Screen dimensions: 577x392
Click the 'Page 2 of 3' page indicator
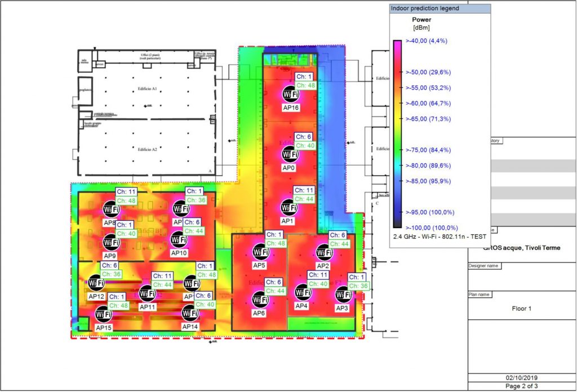click(x=521, y=386)
